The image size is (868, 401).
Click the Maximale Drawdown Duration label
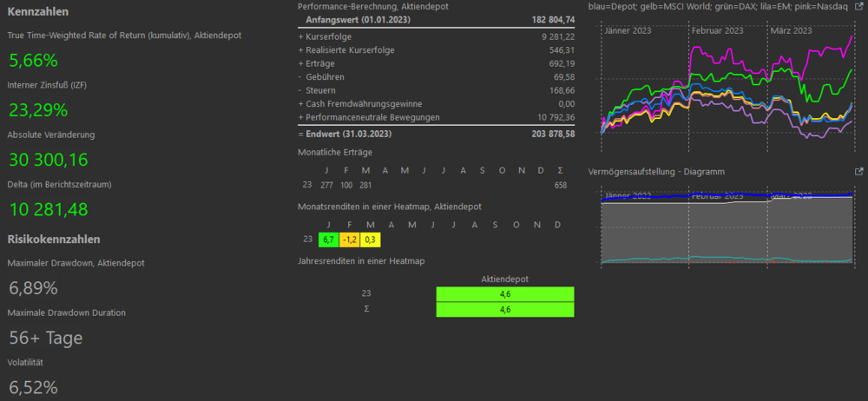click(x=67, y=312)
